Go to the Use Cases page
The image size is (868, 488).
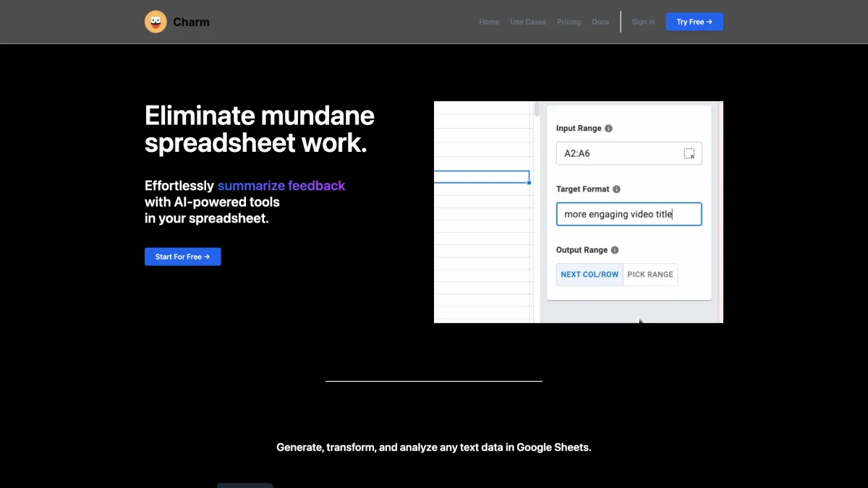click(528, 22)
